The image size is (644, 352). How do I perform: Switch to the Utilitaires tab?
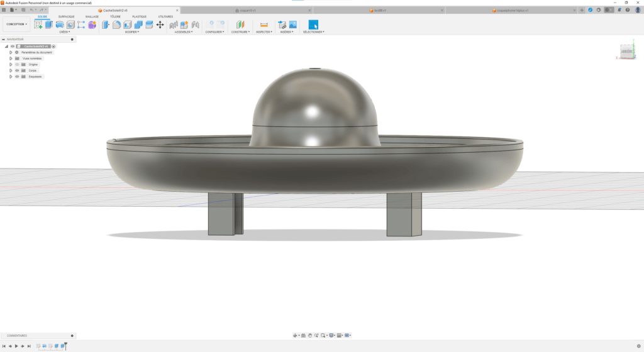165,17
